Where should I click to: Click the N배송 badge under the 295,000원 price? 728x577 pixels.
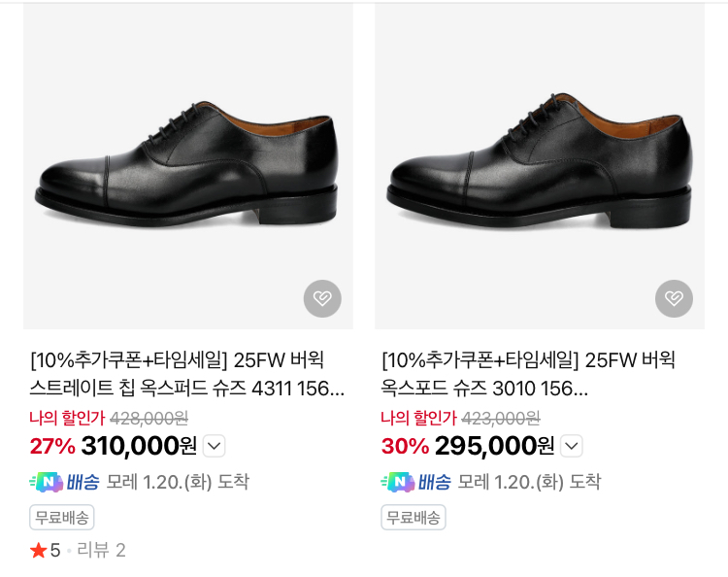coord(415,482)
